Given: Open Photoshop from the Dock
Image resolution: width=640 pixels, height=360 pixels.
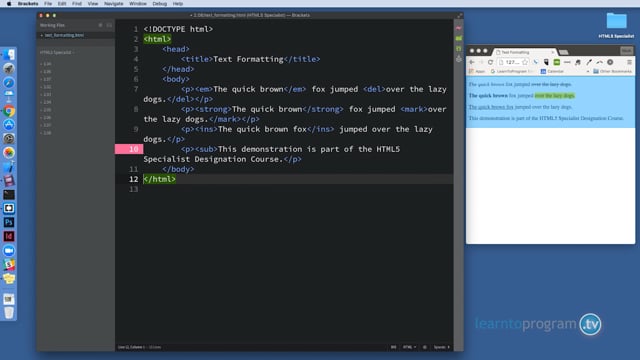Looking at the screenshot, I should coord(9,222).
